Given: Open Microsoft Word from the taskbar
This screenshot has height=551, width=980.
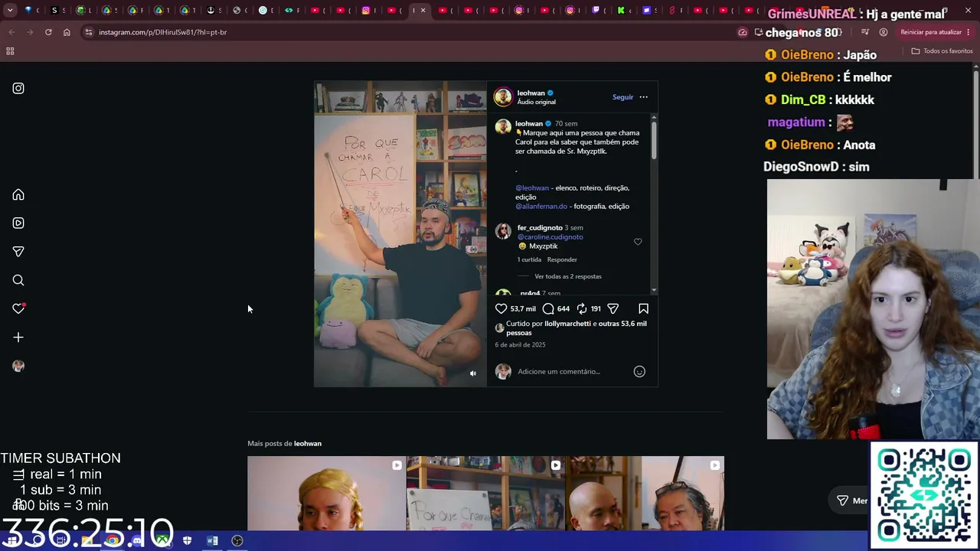Looking at the screenshot, I should point(212,541).
